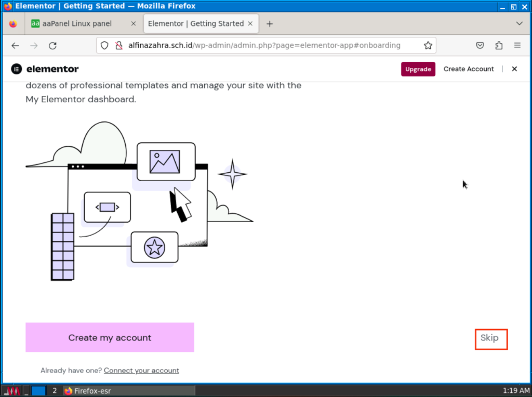
Task: Reload the current page
Action: (52, 46)
